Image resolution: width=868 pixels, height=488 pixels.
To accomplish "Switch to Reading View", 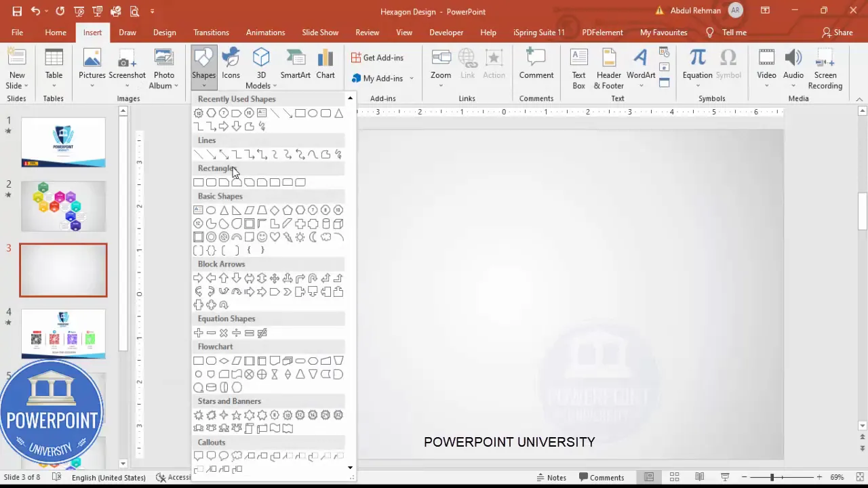I will click(x=699, y=477).
